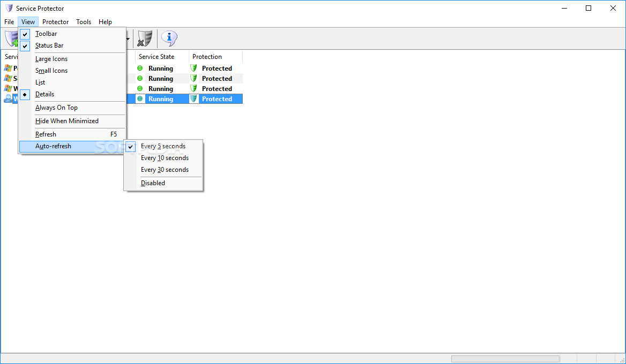Viewport: 626px width, 364px height.
Task: Click the Running text in the S service row
Action: pos(160,79)
